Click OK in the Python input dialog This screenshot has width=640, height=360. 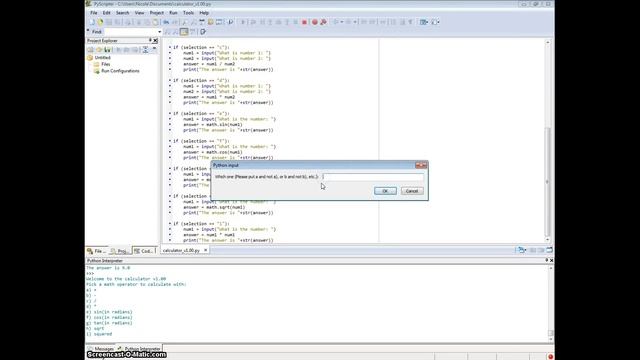(385, 191)
